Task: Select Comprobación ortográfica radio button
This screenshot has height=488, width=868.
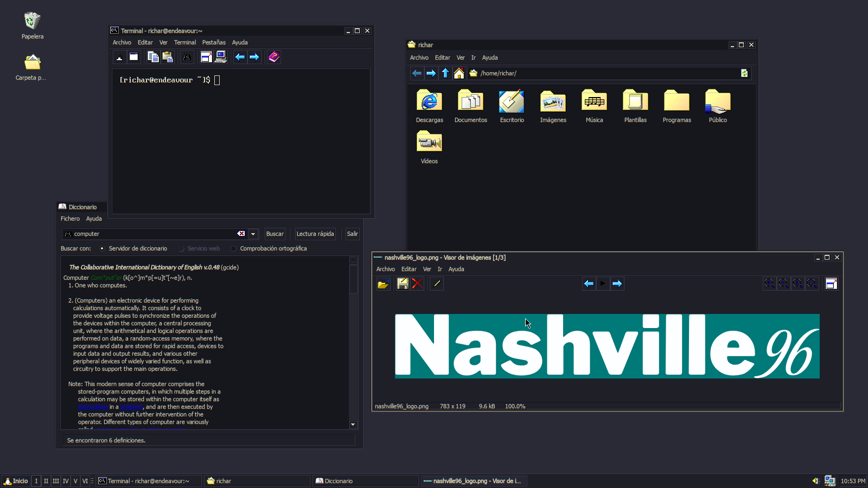Action: pyautogui.click(x=233, y=248)
